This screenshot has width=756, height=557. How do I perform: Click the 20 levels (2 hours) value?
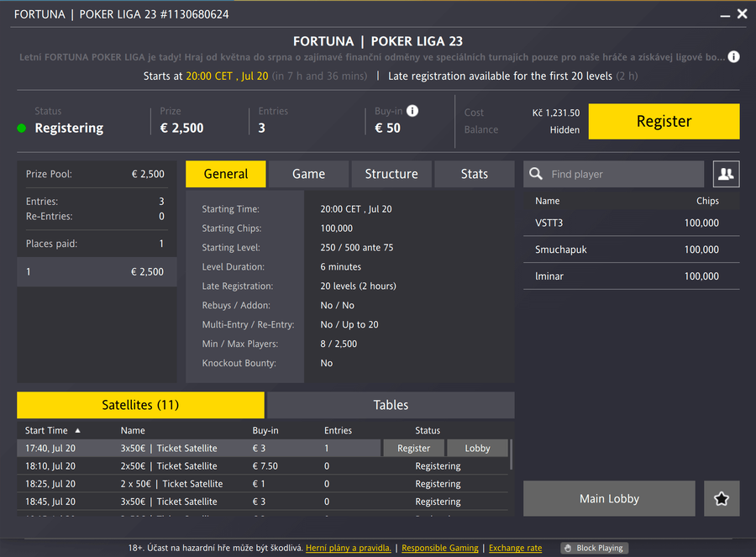click(x=358, y=286)
